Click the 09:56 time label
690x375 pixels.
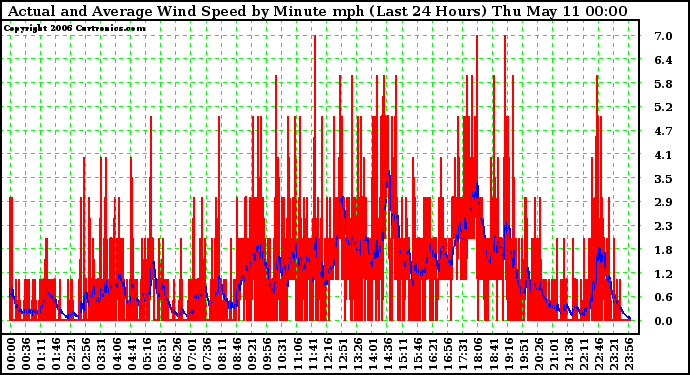coord(267,353)
